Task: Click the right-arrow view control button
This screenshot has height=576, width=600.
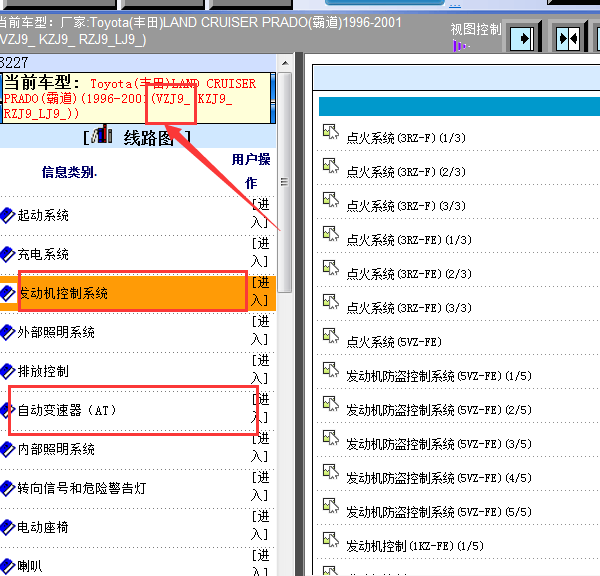Action: pyautogui.click(x=523, y=38)
